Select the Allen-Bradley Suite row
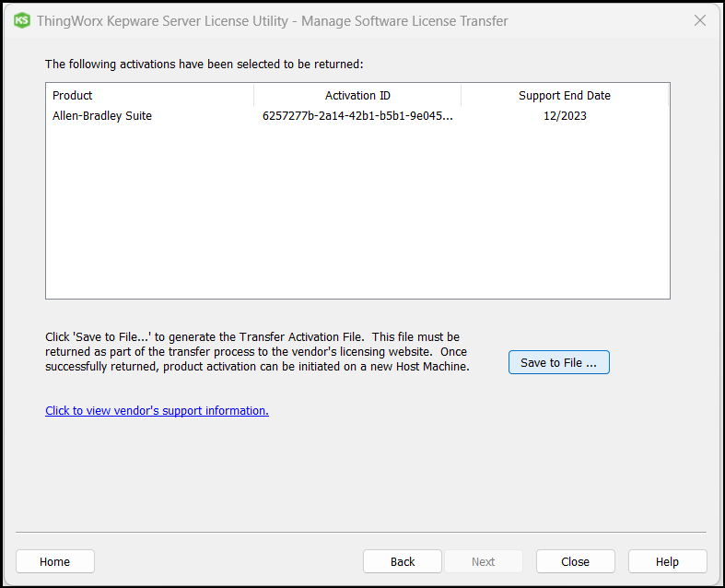 click(102, 116)
